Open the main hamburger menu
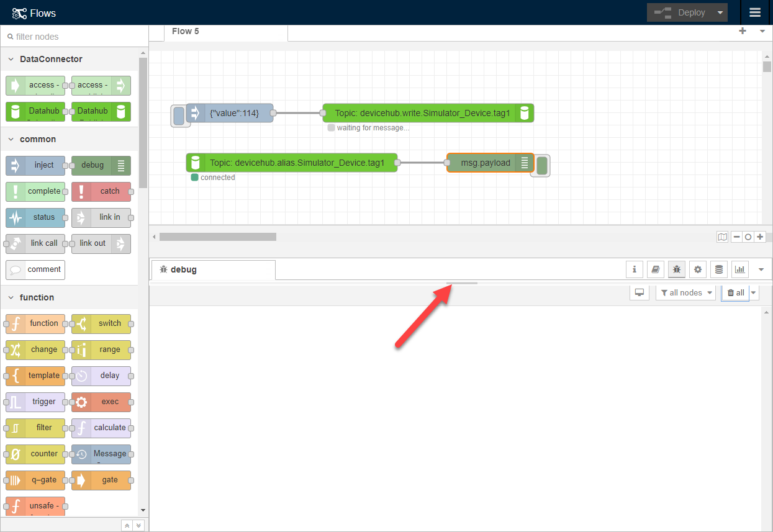This screenshot has height=532, width=773. coord(755,12)
